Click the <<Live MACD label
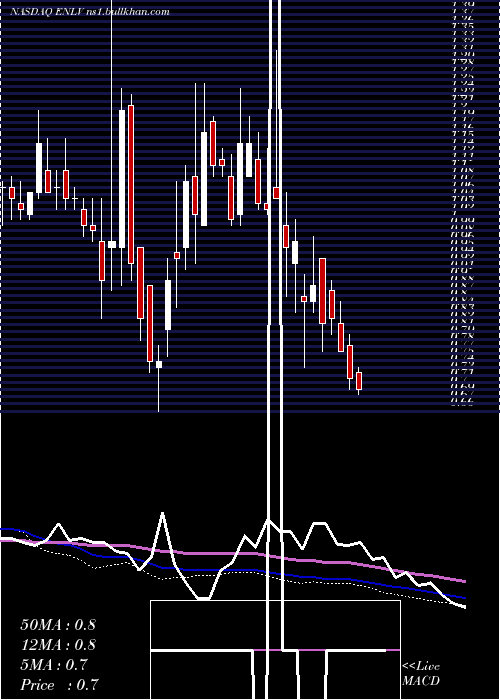The image size is (500, 700). tap(421, 674)
